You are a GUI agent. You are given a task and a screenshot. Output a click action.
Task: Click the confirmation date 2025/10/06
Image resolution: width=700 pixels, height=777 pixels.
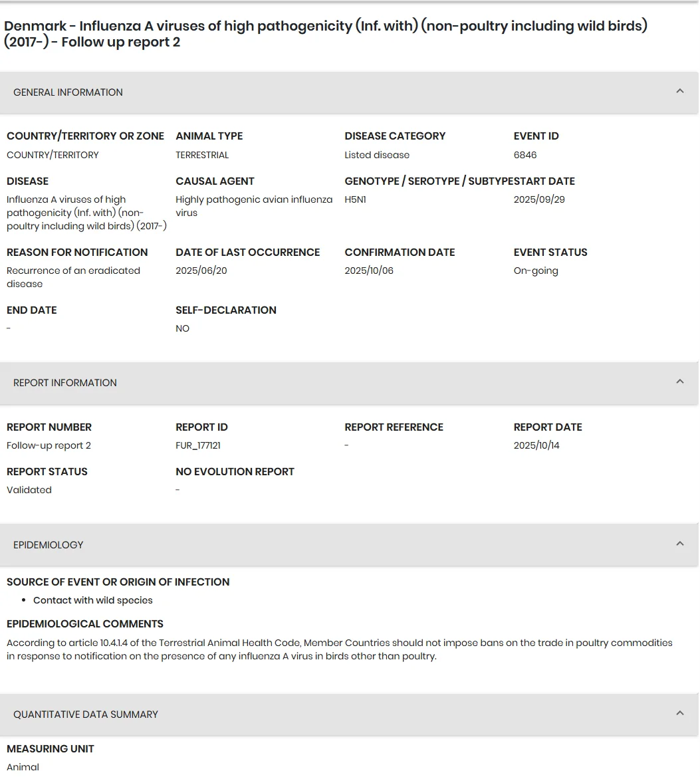click(369, 271)
